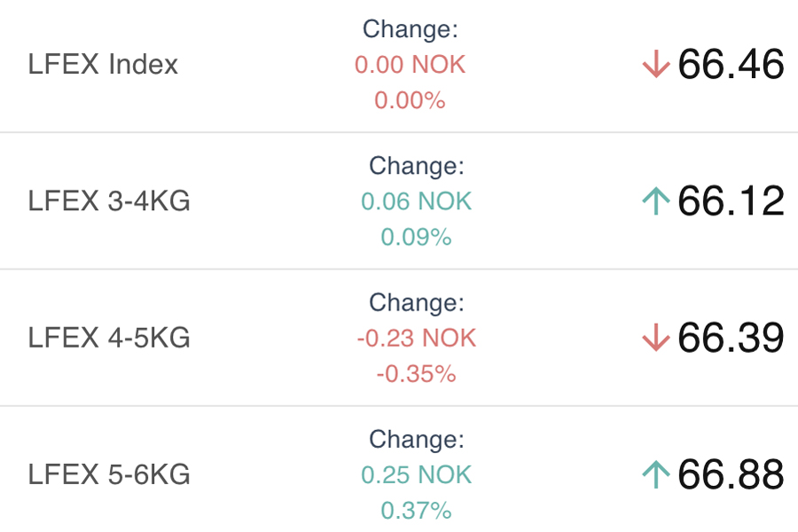Viewport: 798px width, 532px height.
Task: Open the LFEX Index row
Action: (399, 65)
